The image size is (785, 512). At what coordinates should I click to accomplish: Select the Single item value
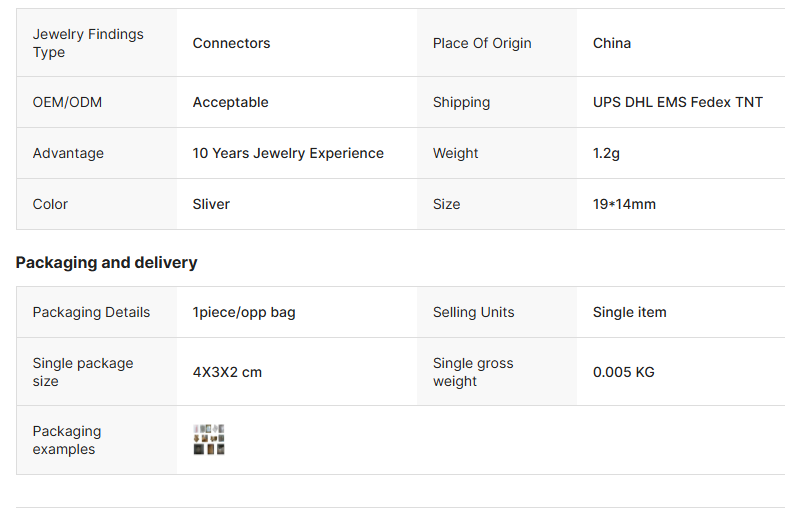pos(629,312)
